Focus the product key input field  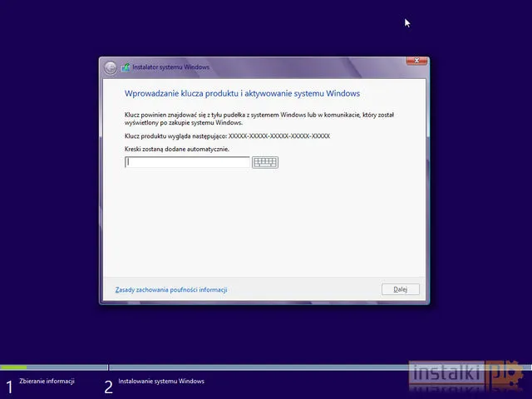click(187, 162)
